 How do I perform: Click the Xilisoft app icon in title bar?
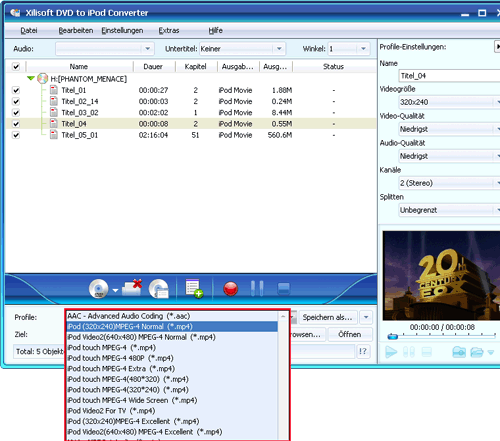[x=15, y=13]
